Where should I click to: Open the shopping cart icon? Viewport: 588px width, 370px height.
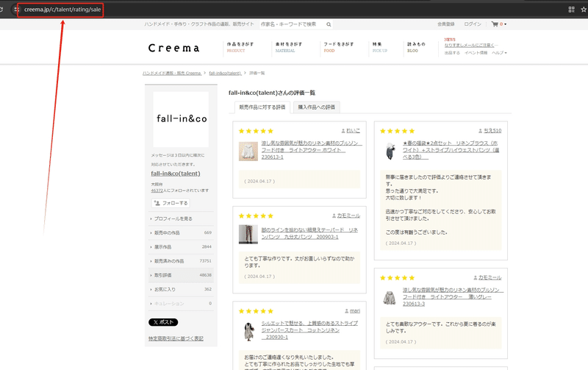(495, 24)
